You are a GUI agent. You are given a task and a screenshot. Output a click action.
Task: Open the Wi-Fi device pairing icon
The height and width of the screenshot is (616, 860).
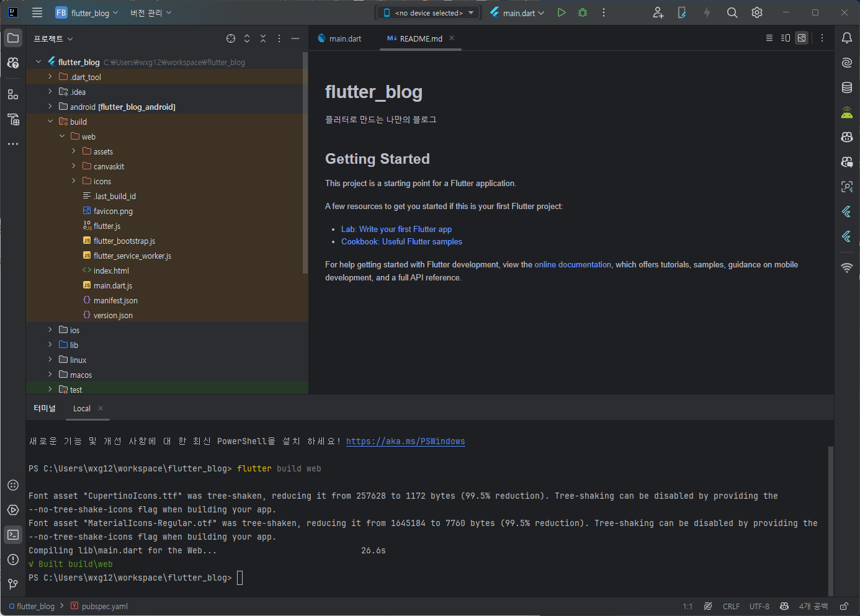pos(847,268)
